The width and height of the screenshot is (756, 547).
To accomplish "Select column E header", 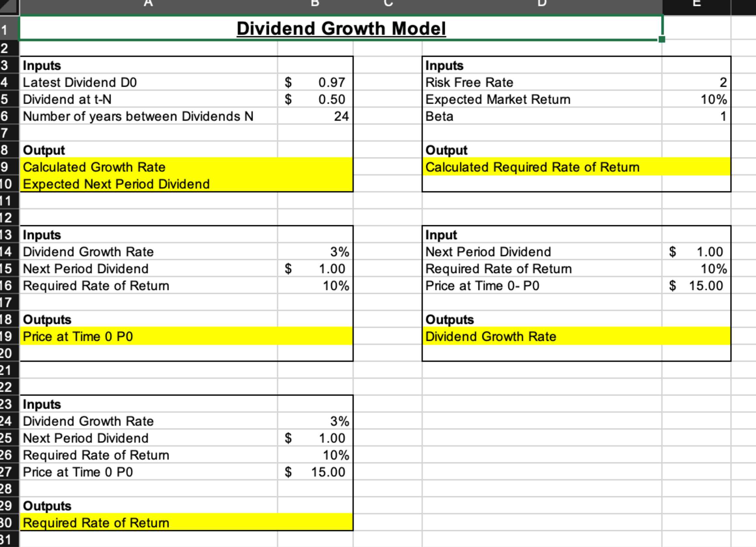I will tap(697, 4).
